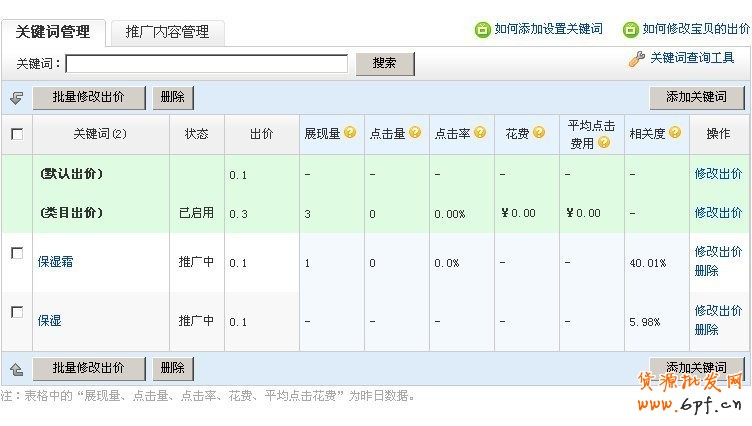Screen dimensions: 752x426
Task: Click help icon next to 相关度
Action: (x=675, y=133)
